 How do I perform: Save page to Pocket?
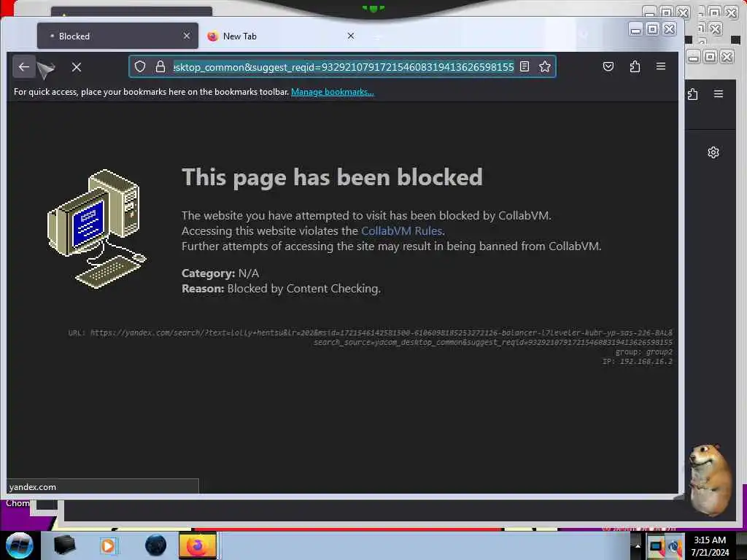(608, 66)
